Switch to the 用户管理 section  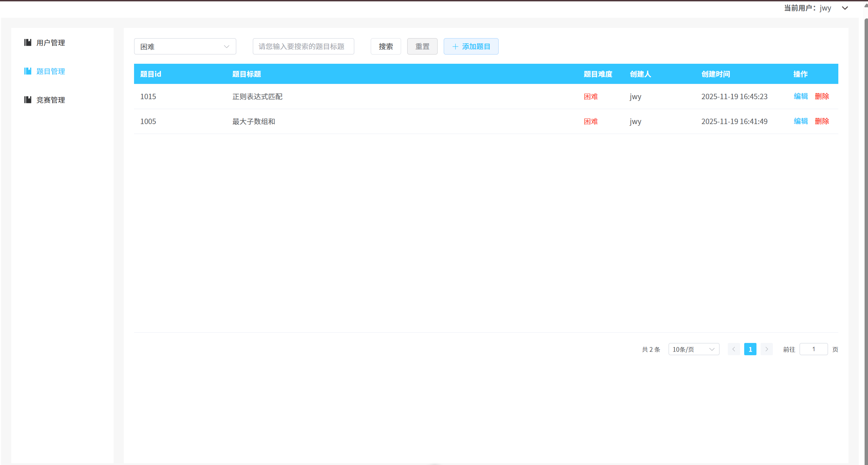coord(50,43)
